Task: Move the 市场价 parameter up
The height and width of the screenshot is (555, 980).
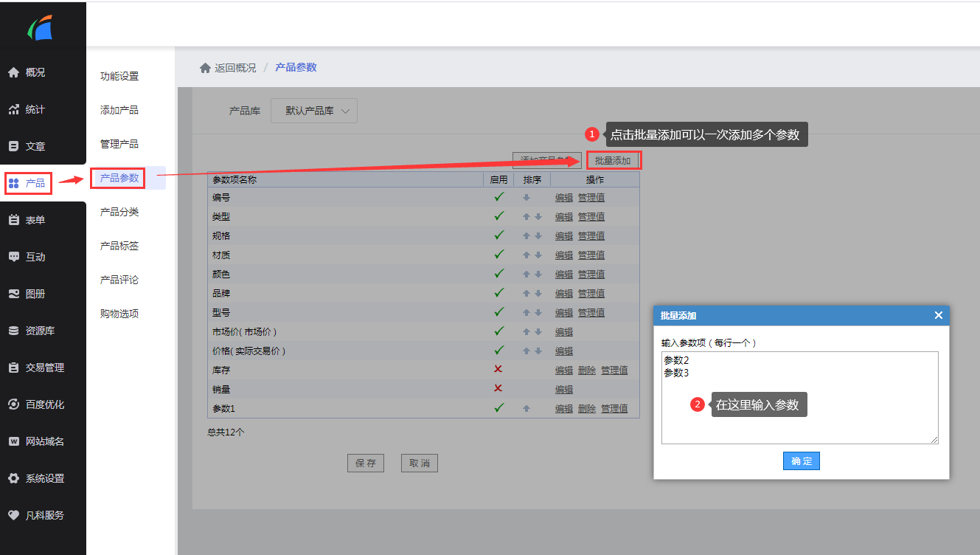Action: click(527, 332)
